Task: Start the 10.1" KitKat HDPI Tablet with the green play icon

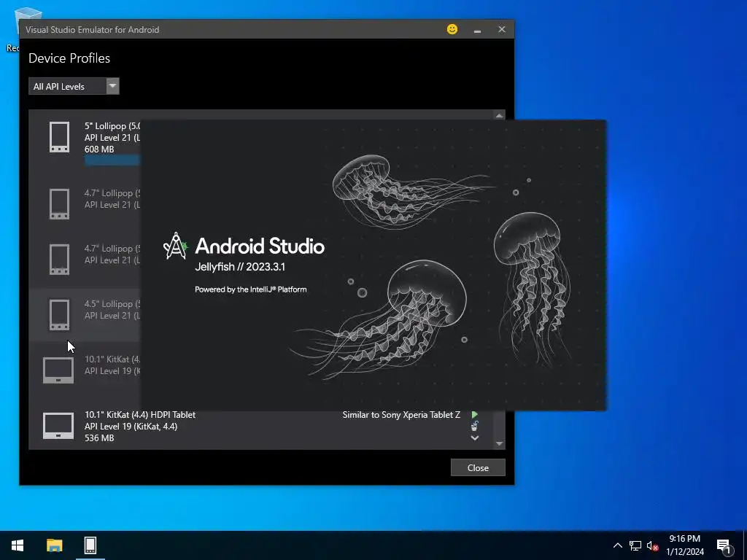Action: pyautogui.click(x=474, y=415)
